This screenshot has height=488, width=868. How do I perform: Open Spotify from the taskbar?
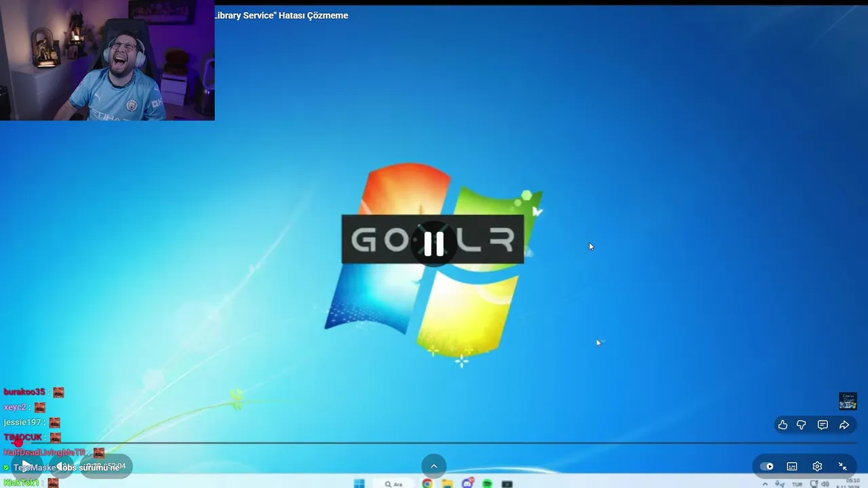pyautogui.click(x=487, y=484)
